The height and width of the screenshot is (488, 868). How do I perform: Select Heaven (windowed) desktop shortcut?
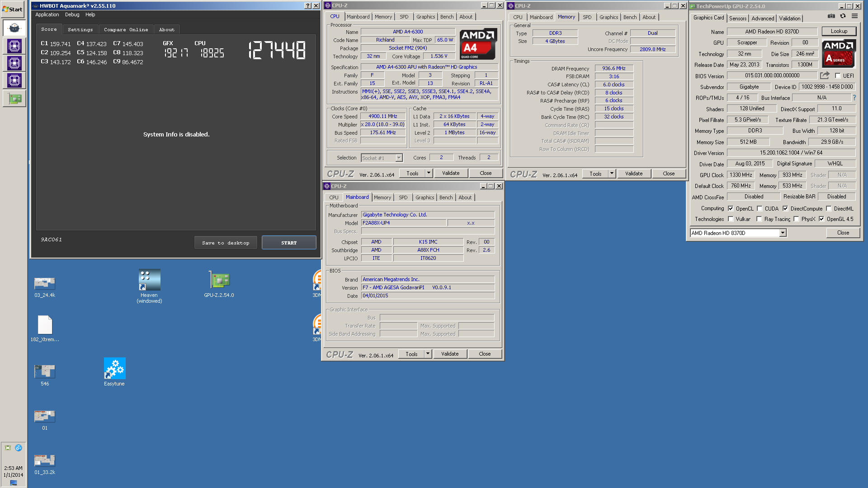pos(149,286)
